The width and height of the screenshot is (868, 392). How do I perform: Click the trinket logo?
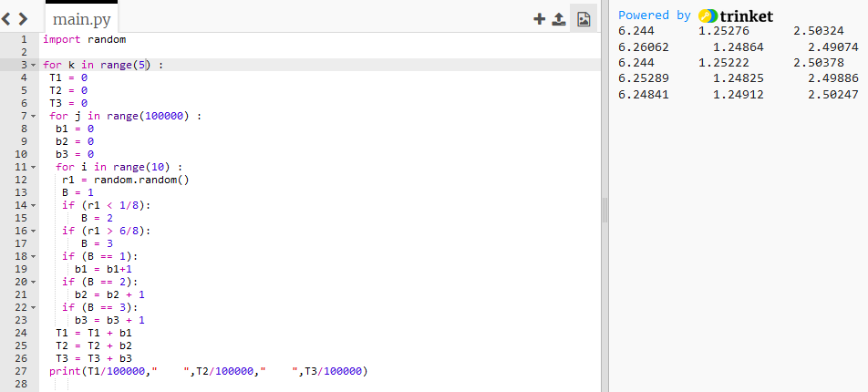pyautogui.click(x=735, y=15)
